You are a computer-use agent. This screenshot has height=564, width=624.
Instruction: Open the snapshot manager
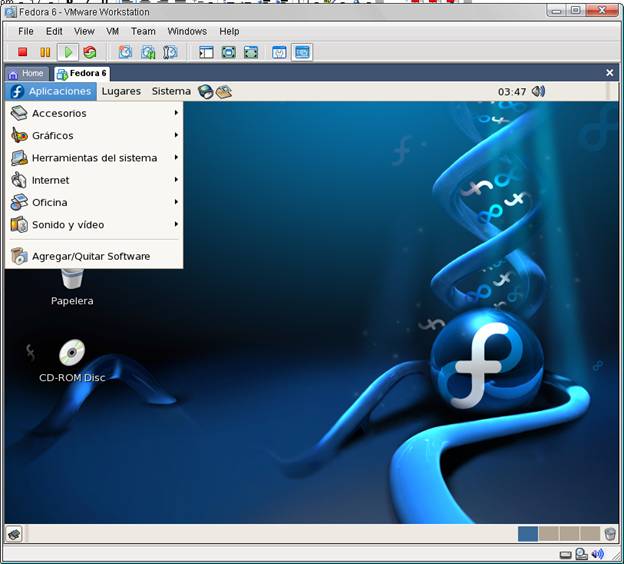tap(170, 52)
